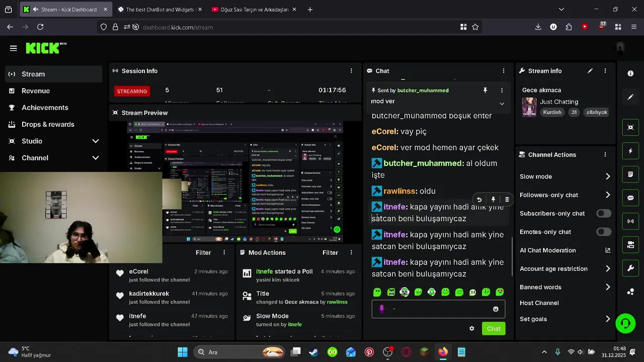Open Windows Start menu

(x=182, y=352)
